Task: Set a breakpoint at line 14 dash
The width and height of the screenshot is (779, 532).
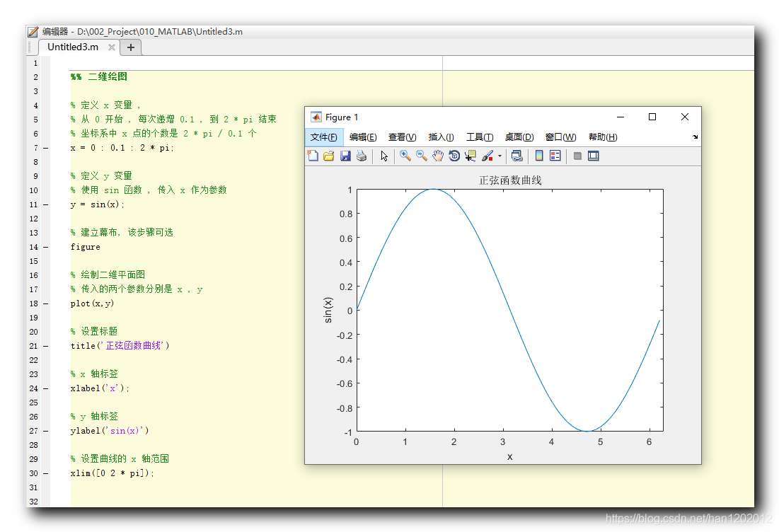Action: (46, 247)
